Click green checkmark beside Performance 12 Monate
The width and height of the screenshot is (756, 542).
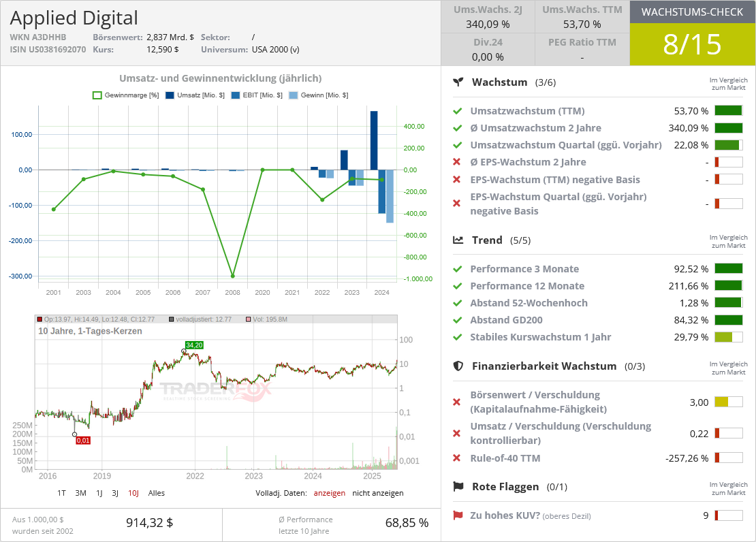tap(457, 286)
